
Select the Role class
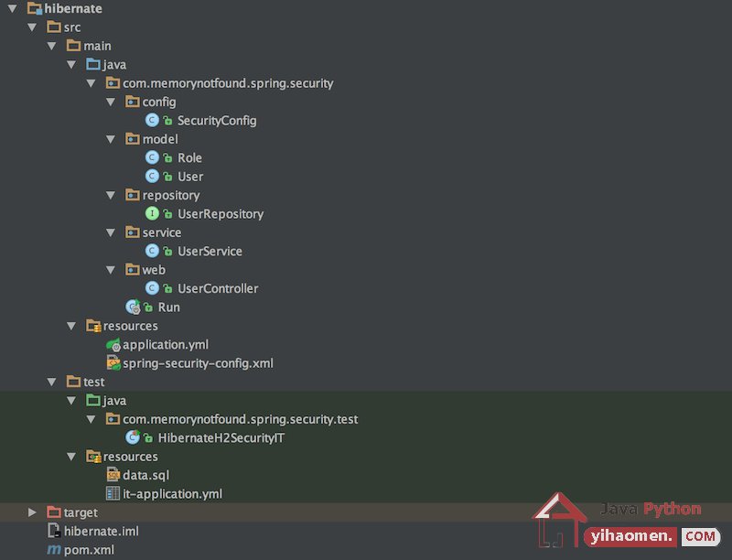click(x=189, y=157)
